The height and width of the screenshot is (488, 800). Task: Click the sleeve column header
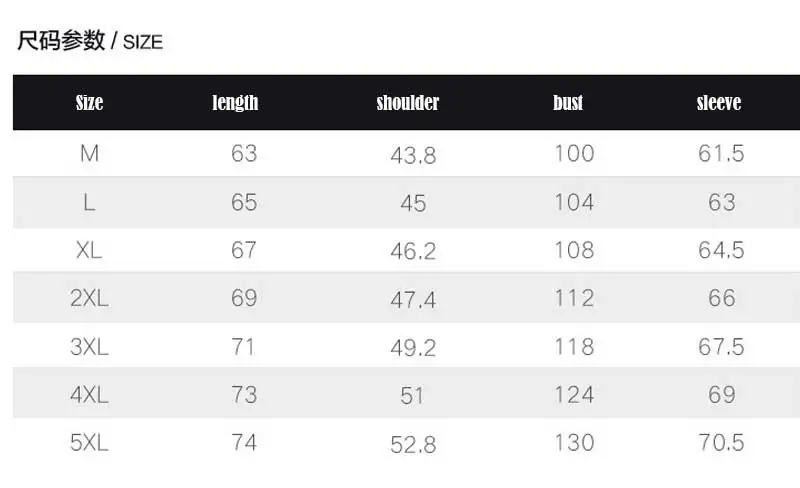(719, 103)
